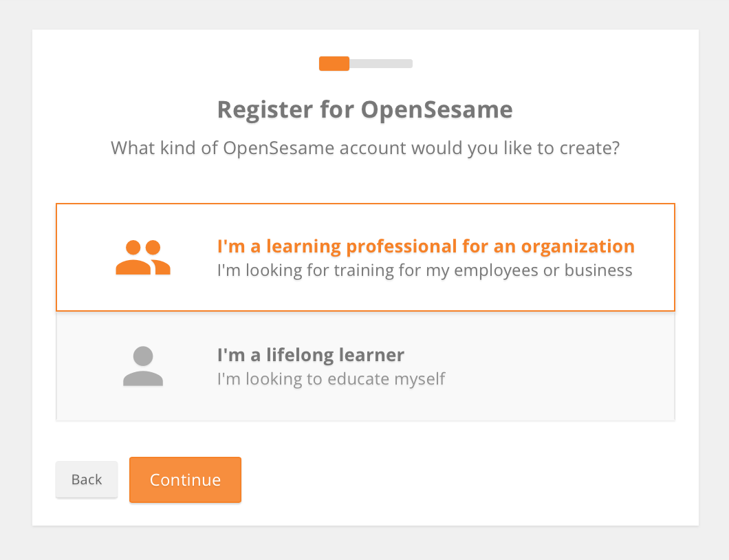Select the "I'm a lifelong learner" option
The width and height of the screenshot is (729, 560).
(x=365, y=366)
